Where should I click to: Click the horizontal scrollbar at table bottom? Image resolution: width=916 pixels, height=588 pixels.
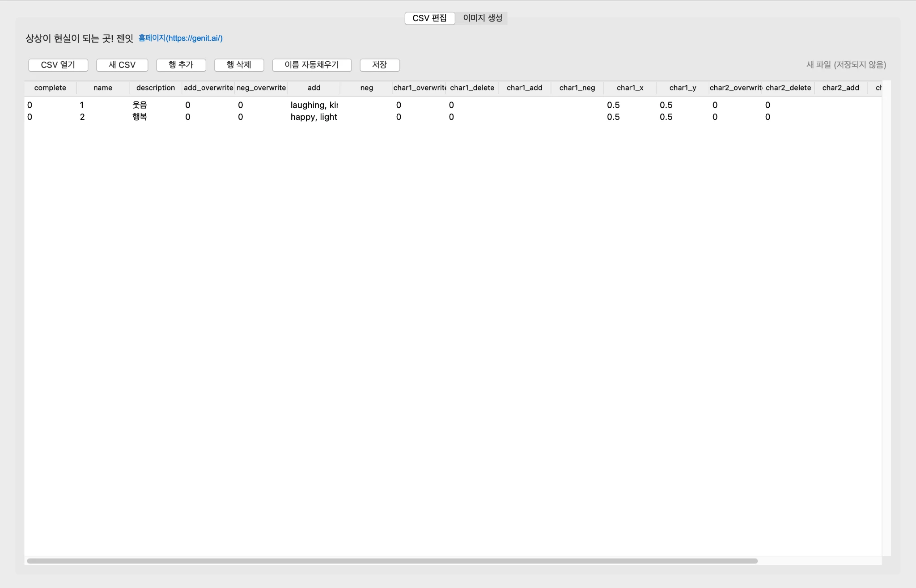[x=392, y=561]
